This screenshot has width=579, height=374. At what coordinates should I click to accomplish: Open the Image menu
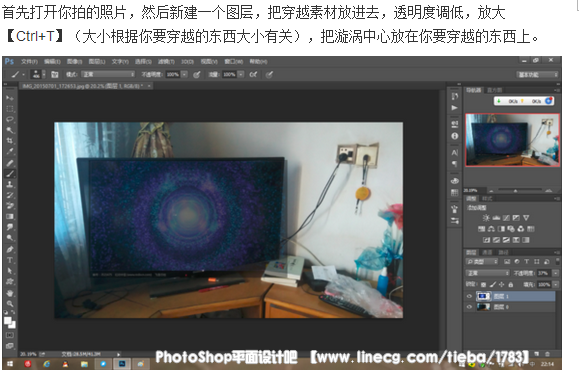[74, 62]
